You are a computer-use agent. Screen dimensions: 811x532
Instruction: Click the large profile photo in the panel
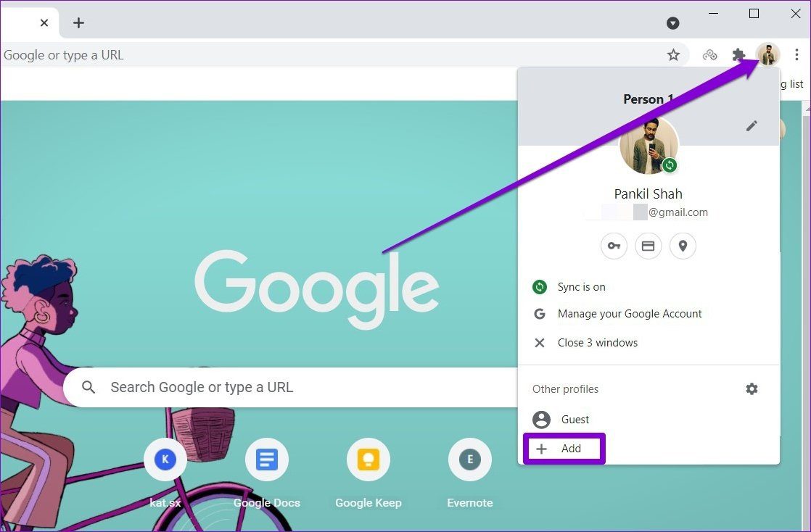[x=649, y=146]
